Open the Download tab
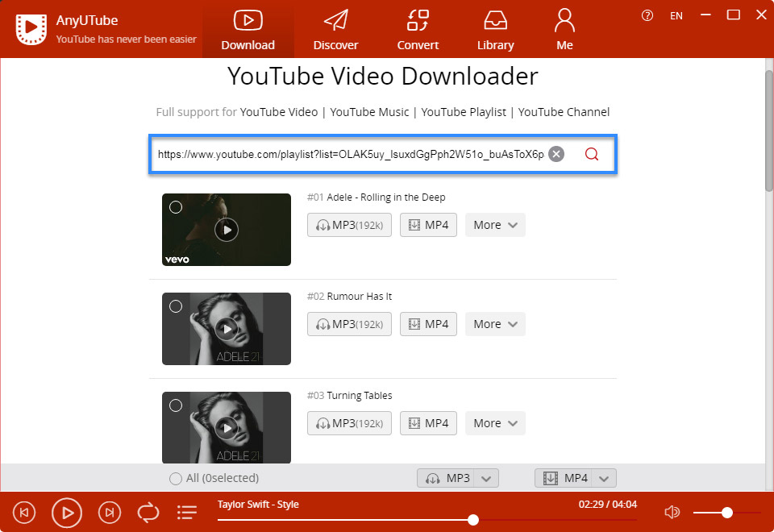Viewport: 774px width, 532px height. [248, 30]
